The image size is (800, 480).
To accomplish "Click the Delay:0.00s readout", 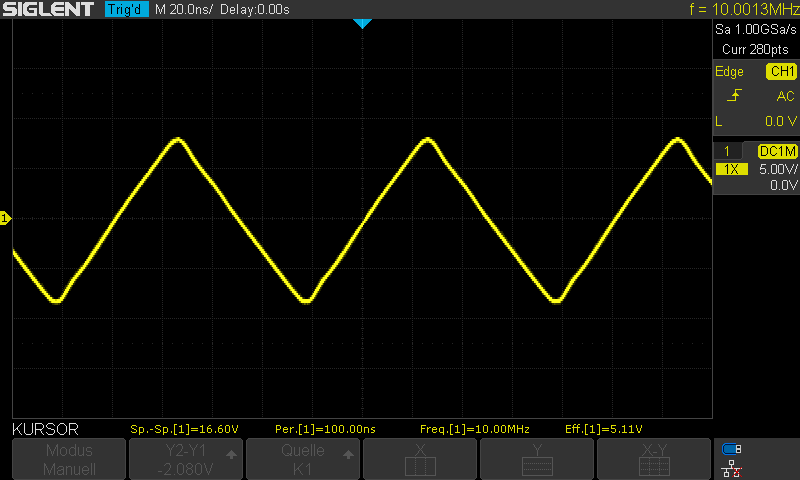I will pyautogui.click(x=255, y=9).
